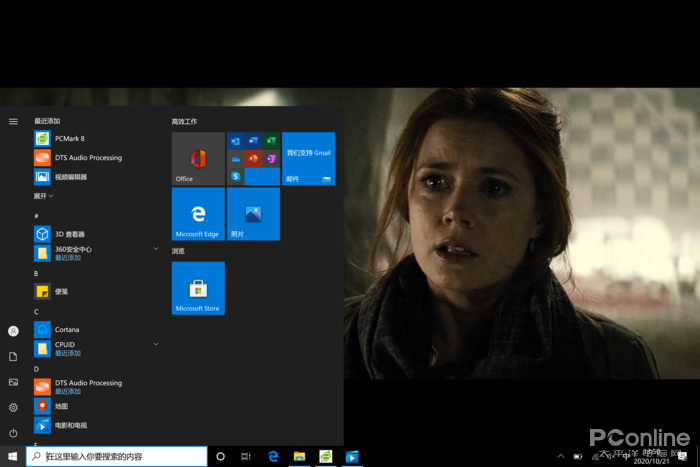The height and width of the screenshot is (467, 700).
Task: Open the Excel icon in tile folder
Action: tap(271, 141)
